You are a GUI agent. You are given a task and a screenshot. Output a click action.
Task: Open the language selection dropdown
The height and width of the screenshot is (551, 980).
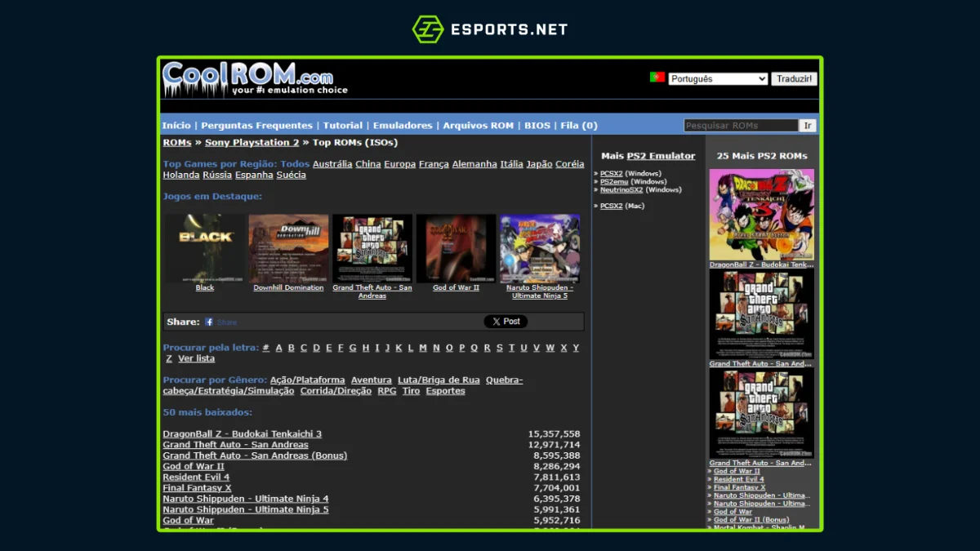pos(717,78)
